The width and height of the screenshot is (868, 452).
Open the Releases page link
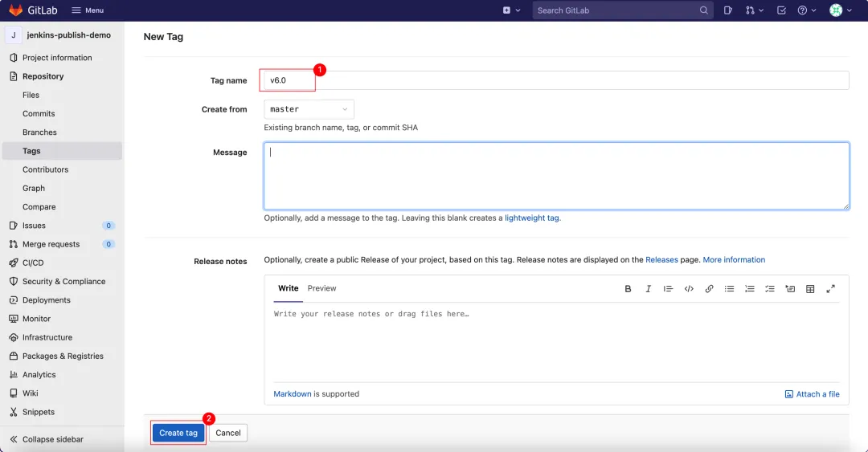point(661,259)
